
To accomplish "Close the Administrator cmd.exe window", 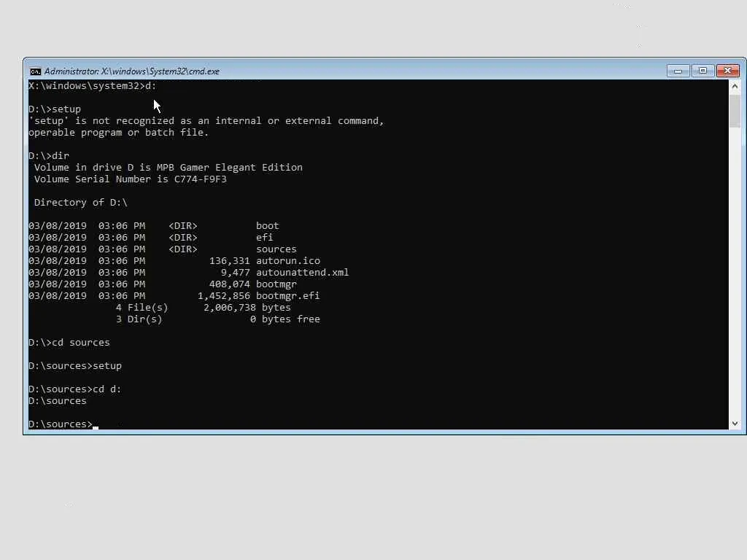I will pyautogui.click(x=728, y=71).
